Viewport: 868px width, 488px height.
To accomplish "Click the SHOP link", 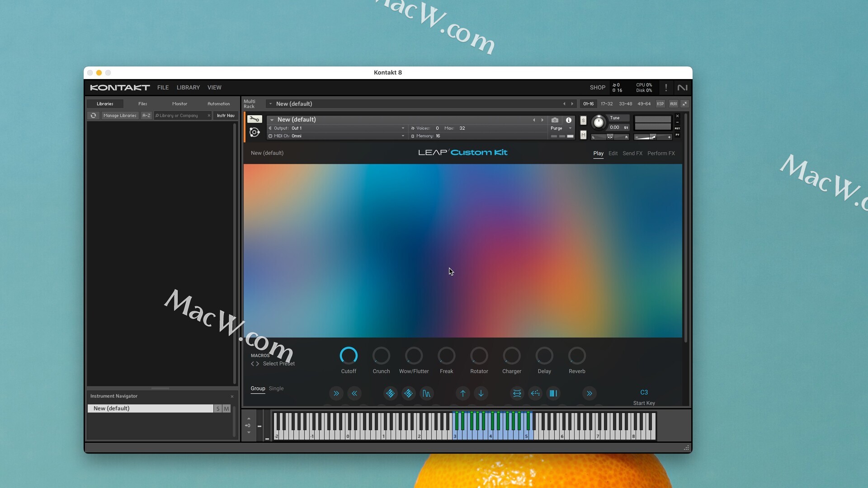I will [598, 88].
